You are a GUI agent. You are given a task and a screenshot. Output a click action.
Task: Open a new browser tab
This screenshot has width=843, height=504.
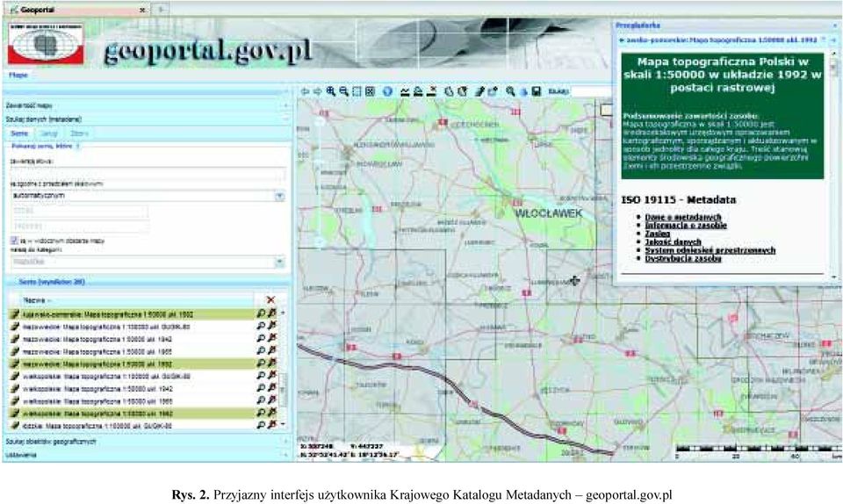(x=162, y=9)
